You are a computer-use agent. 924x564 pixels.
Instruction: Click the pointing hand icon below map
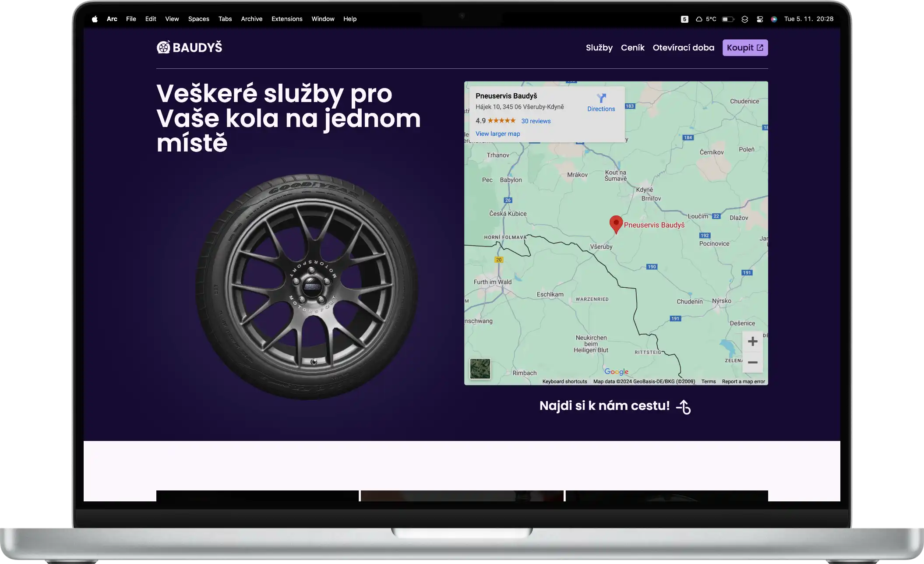[x=683, y=407]
